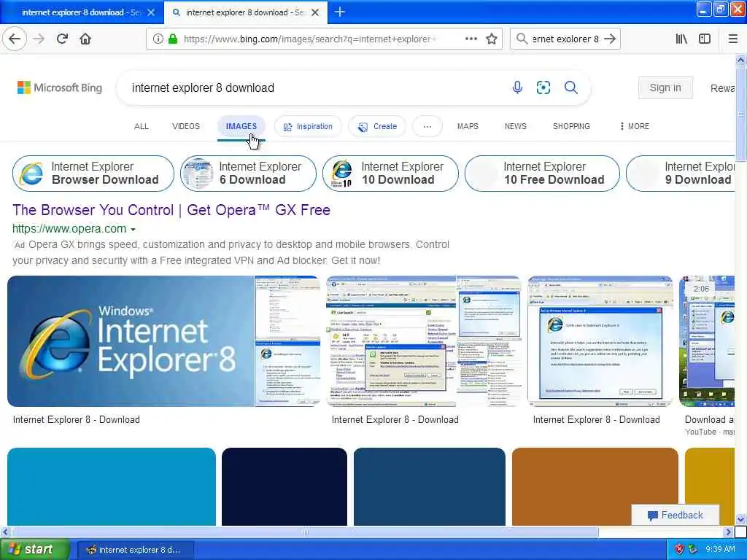The height and width of the screenshot is (560, 747).
Task: Switch to first internet explorer 8 download tab
Action: (82, 12)
